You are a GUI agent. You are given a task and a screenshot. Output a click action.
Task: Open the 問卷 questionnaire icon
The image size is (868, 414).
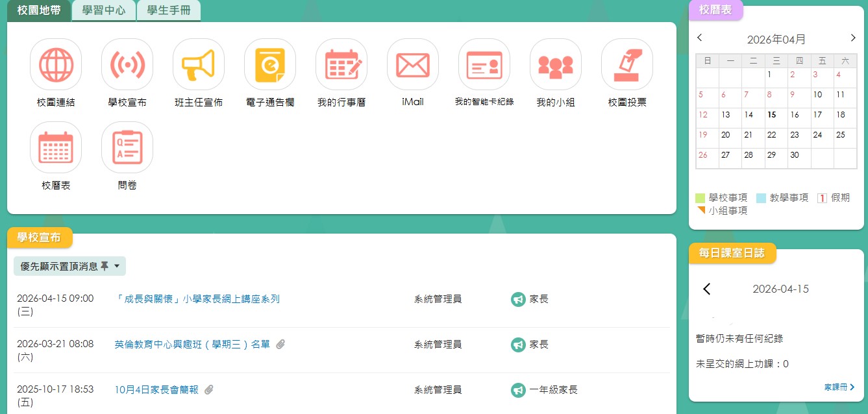127,148
